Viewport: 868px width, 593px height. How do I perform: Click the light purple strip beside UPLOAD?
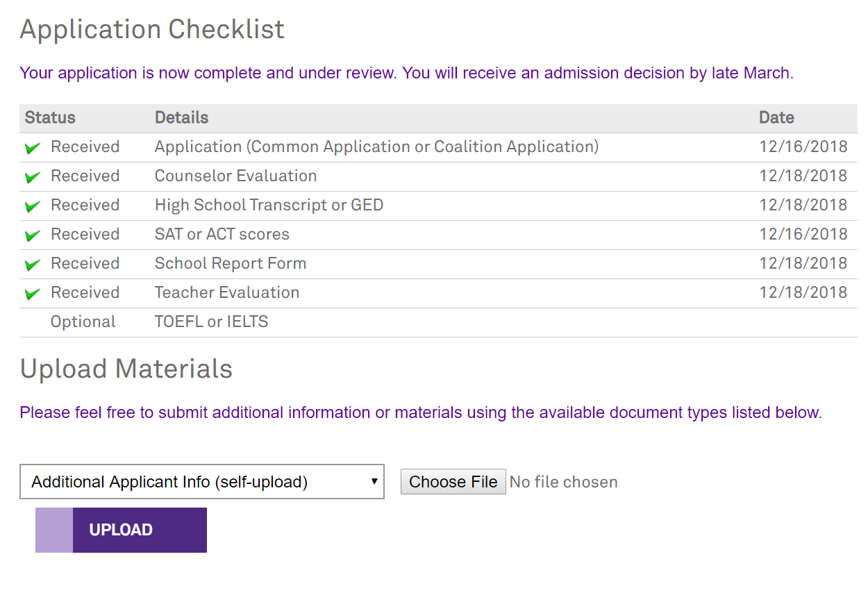click(54, 530)
